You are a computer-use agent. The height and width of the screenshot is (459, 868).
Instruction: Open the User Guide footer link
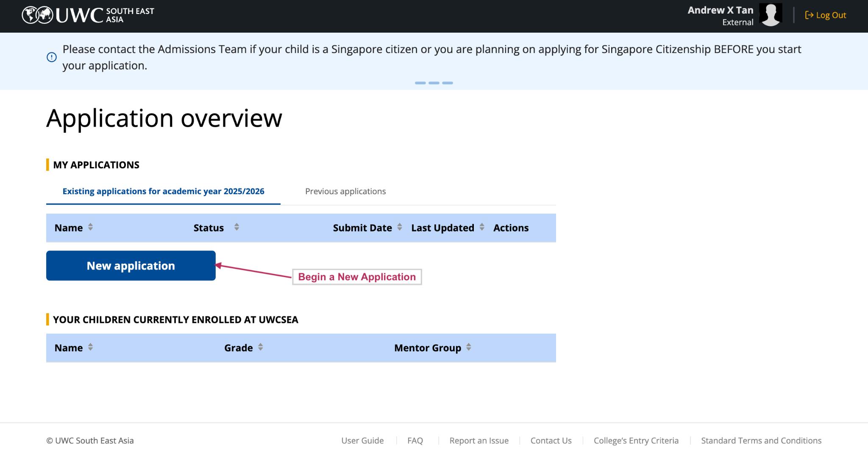pyautogui.click(x=362, y=440)
